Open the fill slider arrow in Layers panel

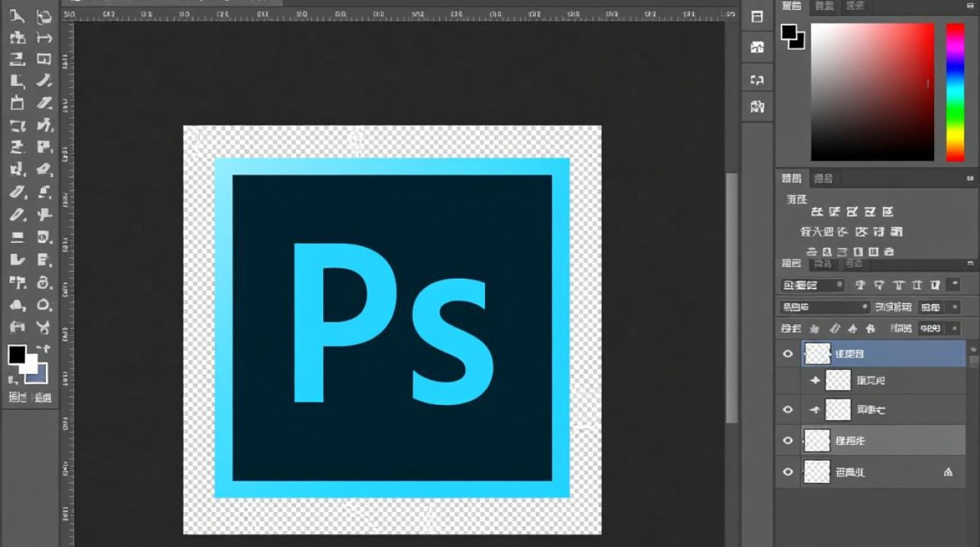[953, 329]
